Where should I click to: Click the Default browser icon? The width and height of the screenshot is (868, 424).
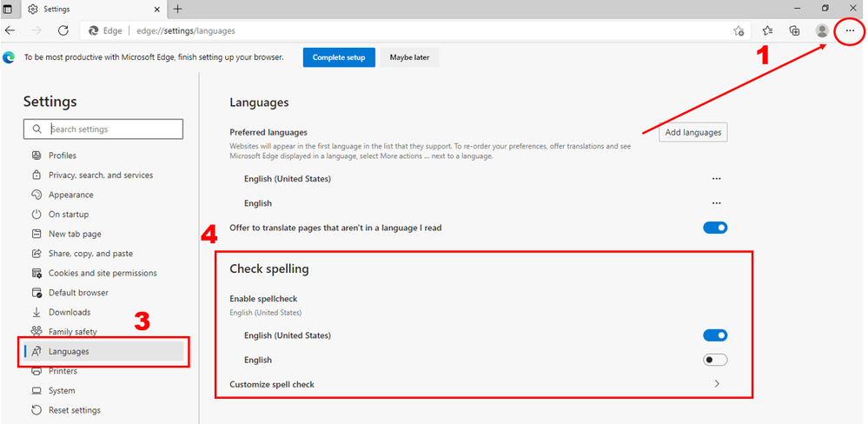click(x=36, y=293)
